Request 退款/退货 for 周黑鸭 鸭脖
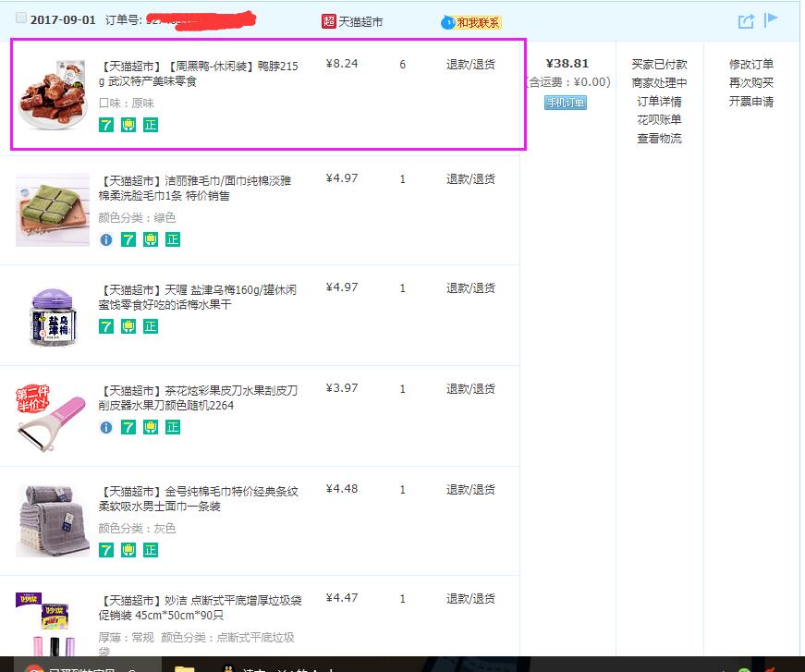This screenshot has width=805, height=672. pyautogui.click(x=470, y=64)
